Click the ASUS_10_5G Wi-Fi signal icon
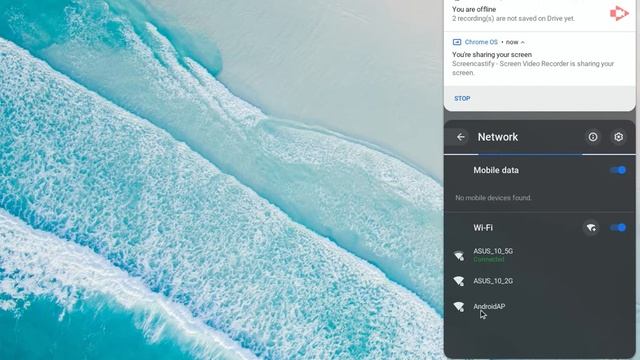Image resolution: width=640 pixels, height=360 pixels. (x=459, y=256)
